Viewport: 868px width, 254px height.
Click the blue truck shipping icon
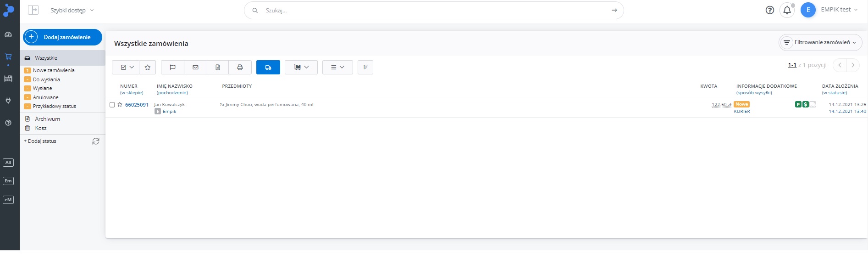(268, 68)
